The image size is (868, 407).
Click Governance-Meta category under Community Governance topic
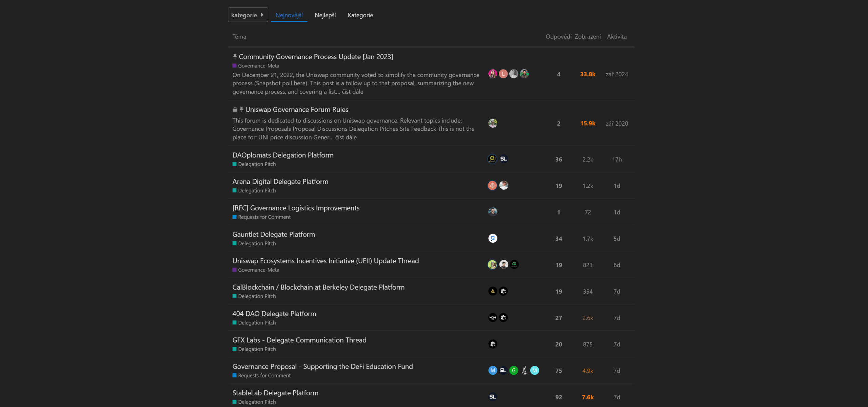tap(256, 66)
